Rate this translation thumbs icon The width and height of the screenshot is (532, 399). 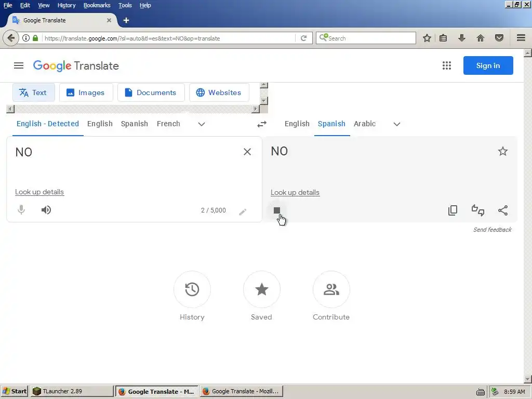coord(478,210)
